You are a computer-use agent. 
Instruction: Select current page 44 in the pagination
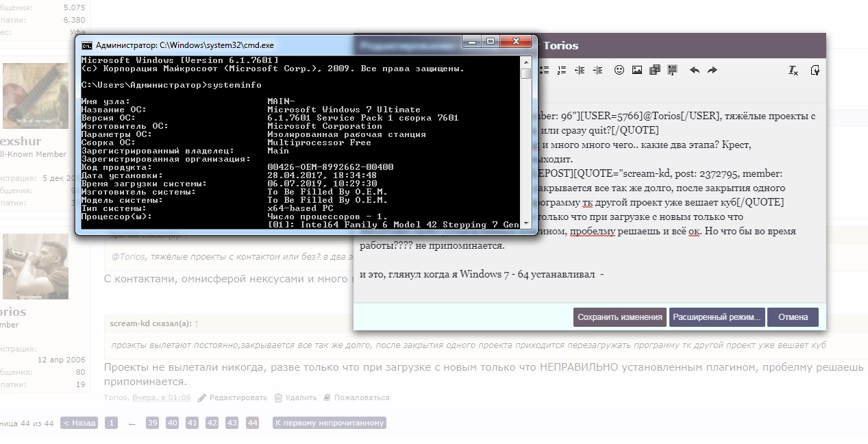253,423
